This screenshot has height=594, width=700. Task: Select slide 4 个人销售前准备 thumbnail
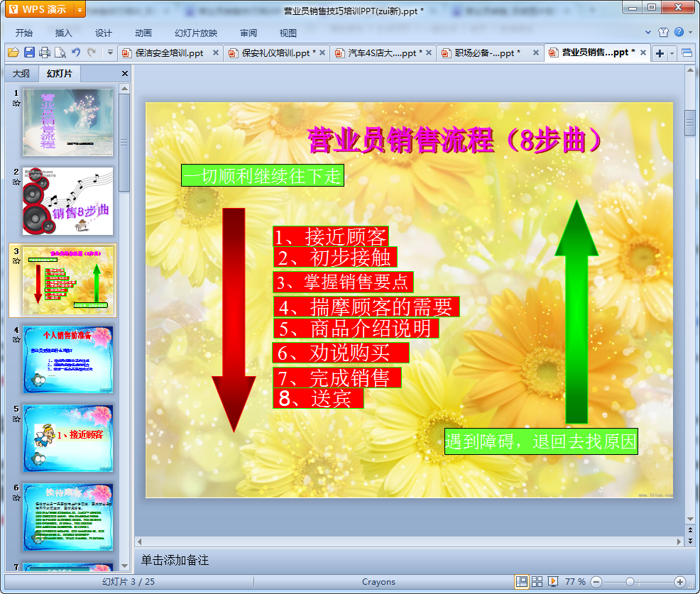point(68,359)
